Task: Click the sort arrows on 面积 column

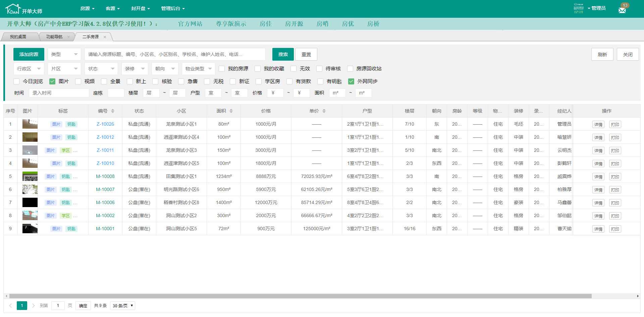Action: (x=232, y=111)
